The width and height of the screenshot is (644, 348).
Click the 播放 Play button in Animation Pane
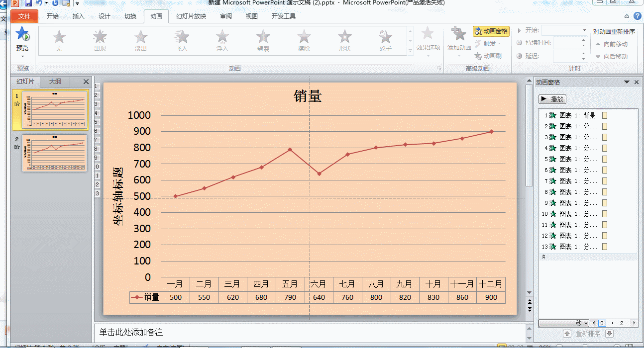point(552,99)
